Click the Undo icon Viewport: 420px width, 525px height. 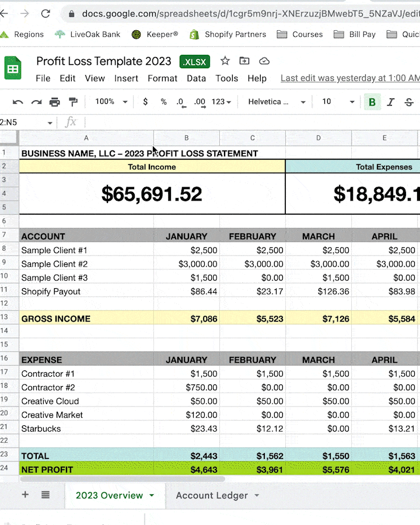point(17,101)
